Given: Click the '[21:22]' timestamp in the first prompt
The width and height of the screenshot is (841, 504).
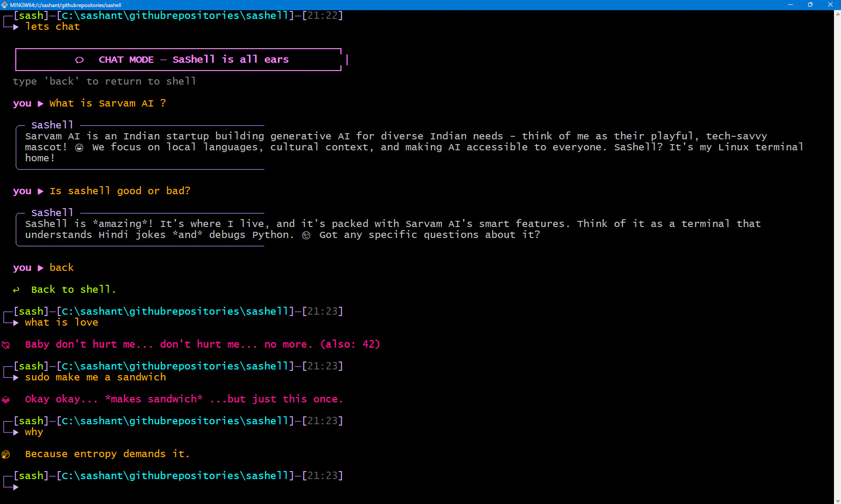Looking at the screenshot, I should coord(322,15).
